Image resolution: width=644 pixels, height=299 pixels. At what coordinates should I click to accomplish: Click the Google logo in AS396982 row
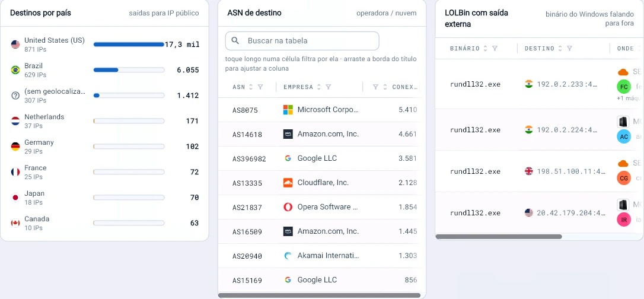(288, 158)
